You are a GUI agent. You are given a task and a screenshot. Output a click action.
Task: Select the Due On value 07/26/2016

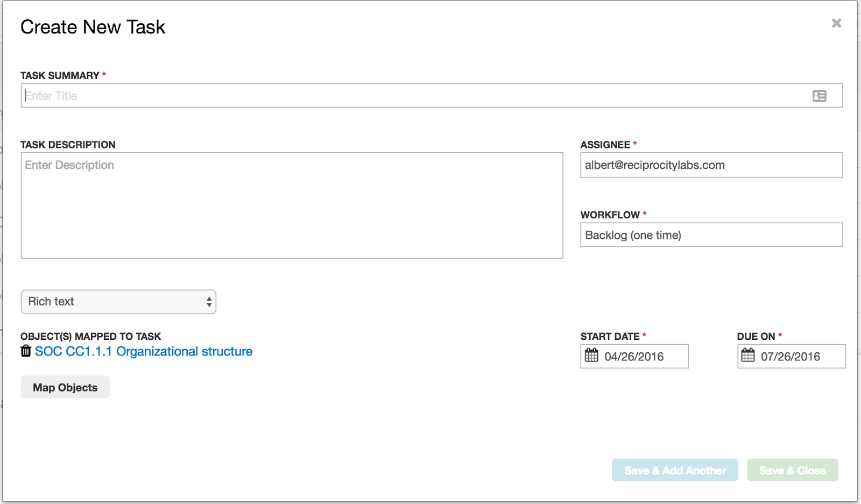point(791,357)
